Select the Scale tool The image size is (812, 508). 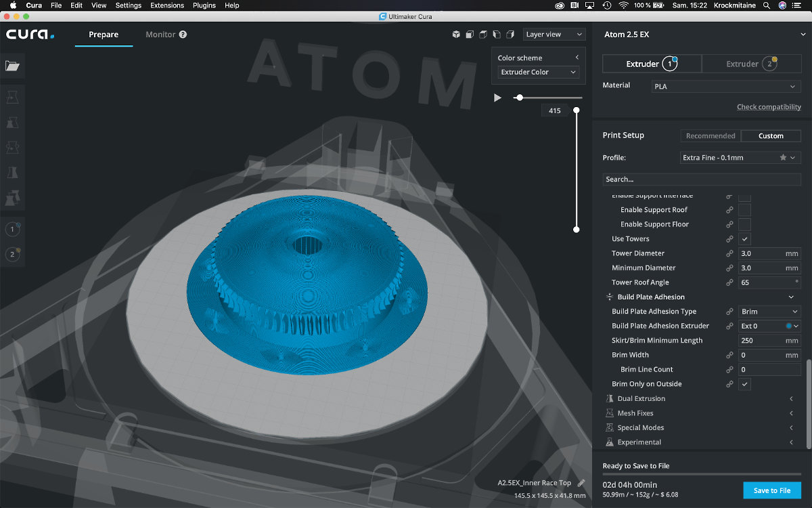tap(12, 122)
